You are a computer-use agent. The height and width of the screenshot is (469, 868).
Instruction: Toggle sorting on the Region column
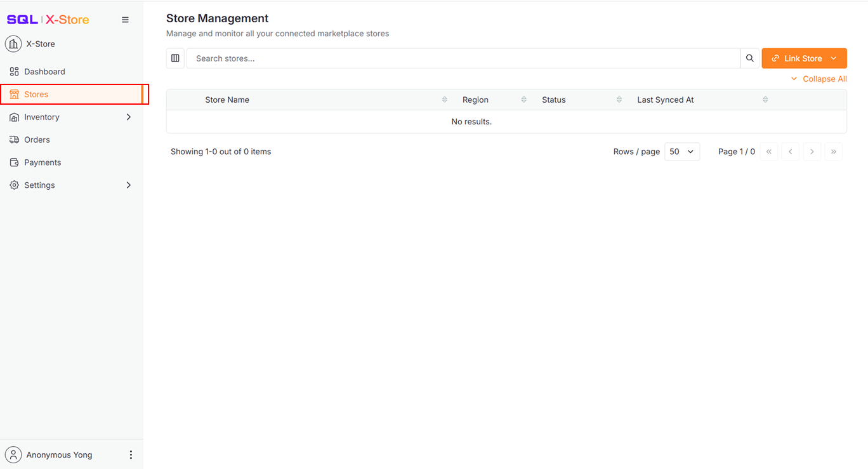523,99
